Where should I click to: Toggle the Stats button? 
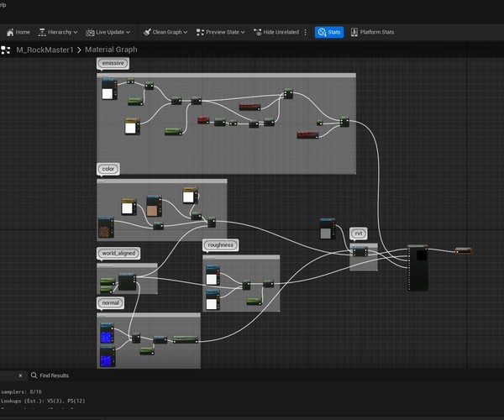point(329,32)
